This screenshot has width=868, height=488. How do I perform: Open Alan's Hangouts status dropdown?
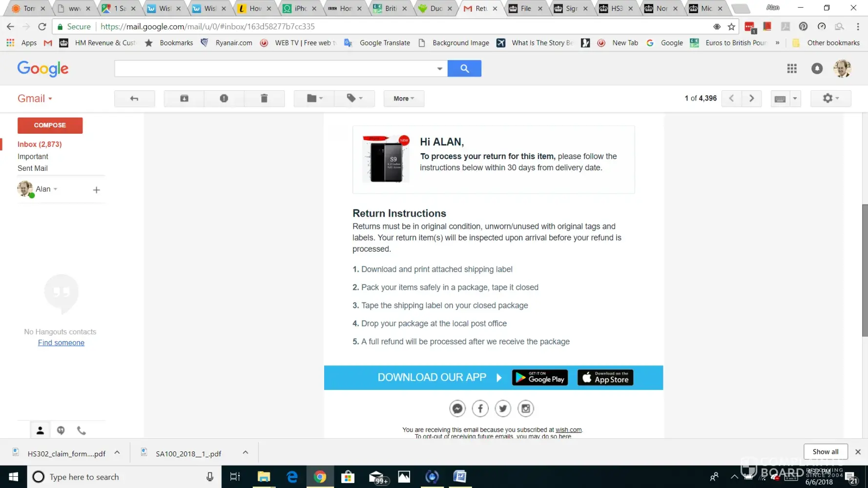click(x=46, y=189)
